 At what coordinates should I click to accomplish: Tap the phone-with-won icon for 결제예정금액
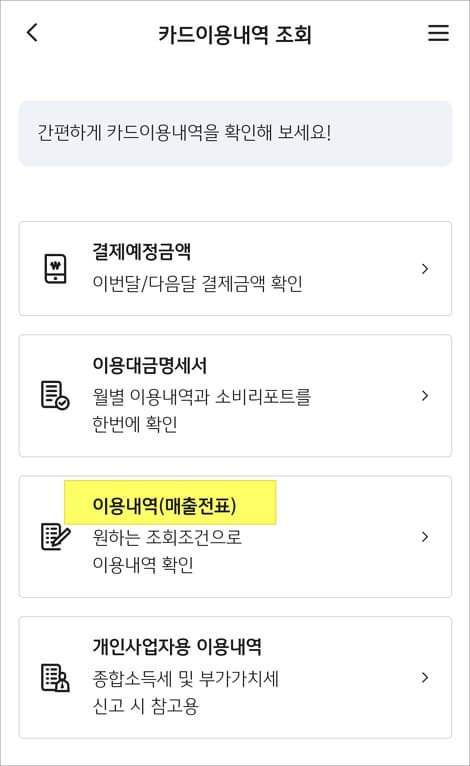[55, 269]
